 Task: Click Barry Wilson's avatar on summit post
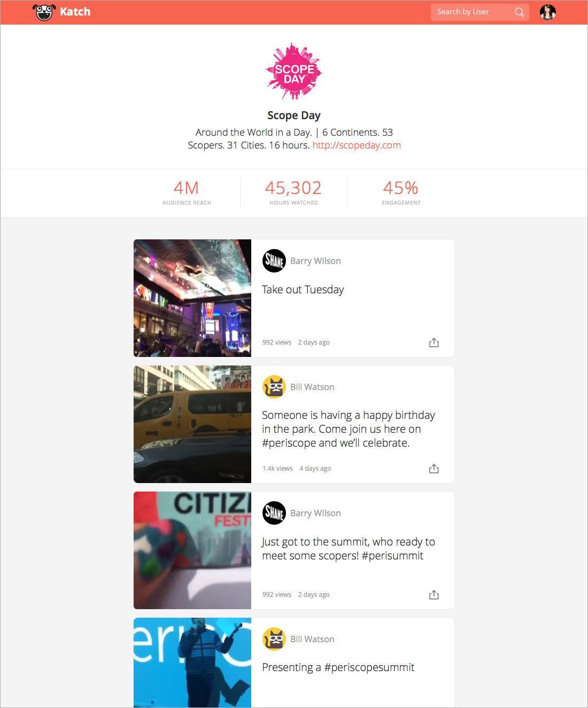(274, 513)
